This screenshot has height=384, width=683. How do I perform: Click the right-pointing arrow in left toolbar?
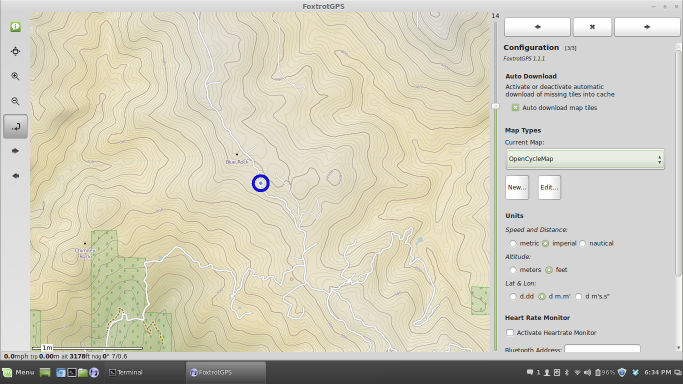tap(15, 151)
